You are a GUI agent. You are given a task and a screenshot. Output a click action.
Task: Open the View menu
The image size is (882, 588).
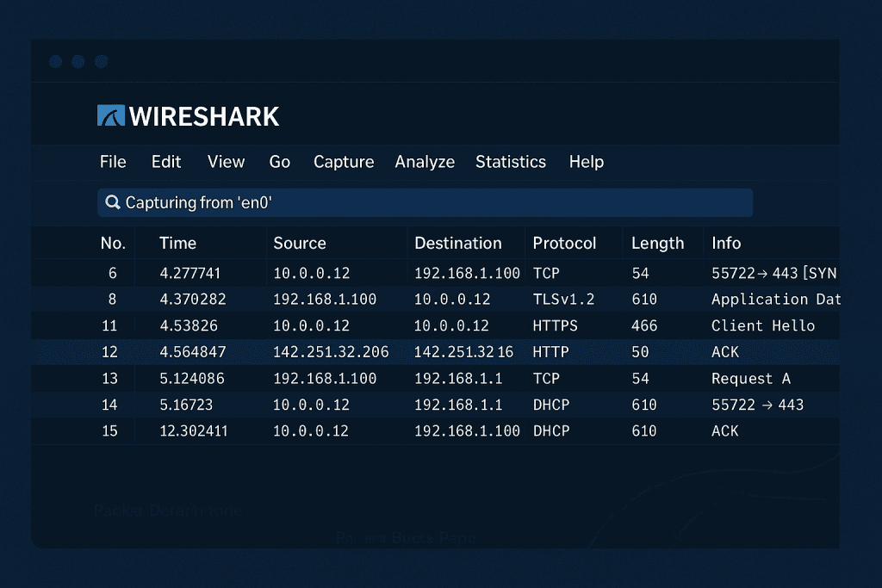(x=227, y=162)
